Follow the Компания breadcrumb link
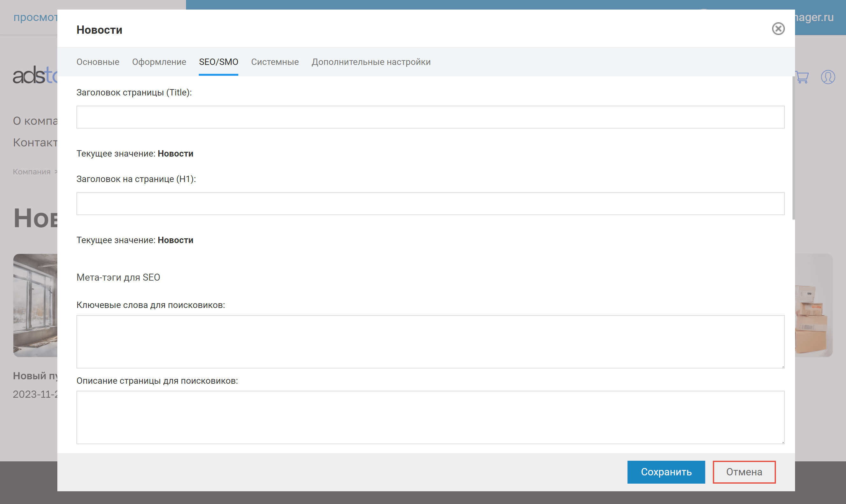Image resolution: width=846 pixels, height=504 pixels. (31, 171)
